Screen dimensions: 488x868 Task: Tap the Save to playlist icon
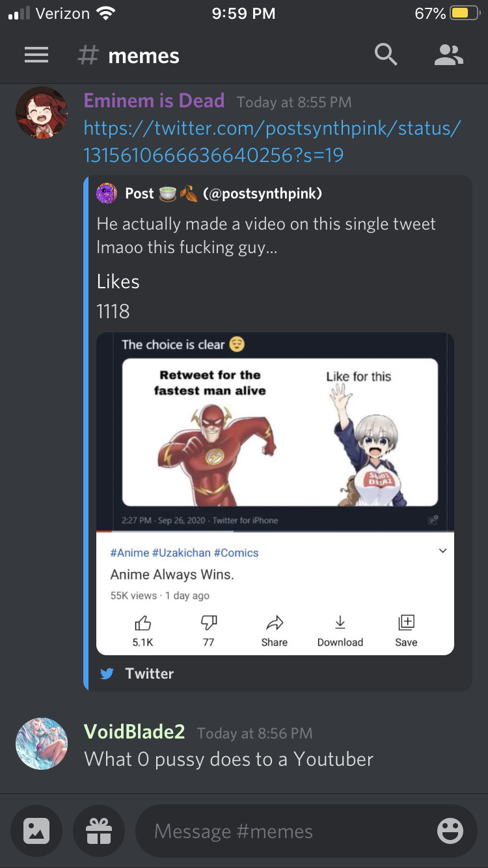(x=406, y=623)
